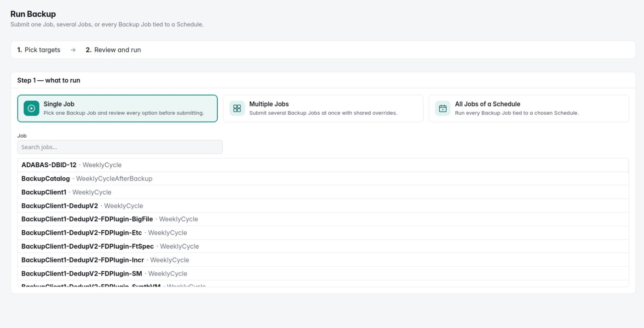644x328 pixels.
Task: Pick the BackupClient1-DedupV2 job
Action: point(323,205)
